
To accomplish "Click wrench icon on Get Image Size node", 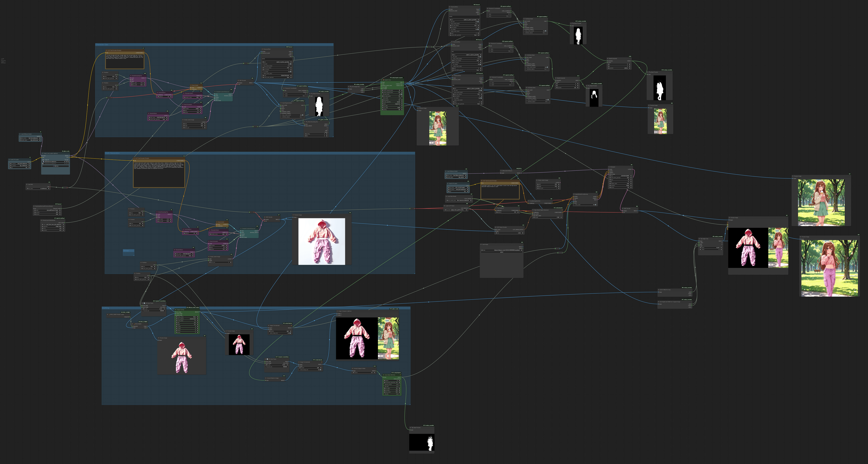I will [351, 87].
